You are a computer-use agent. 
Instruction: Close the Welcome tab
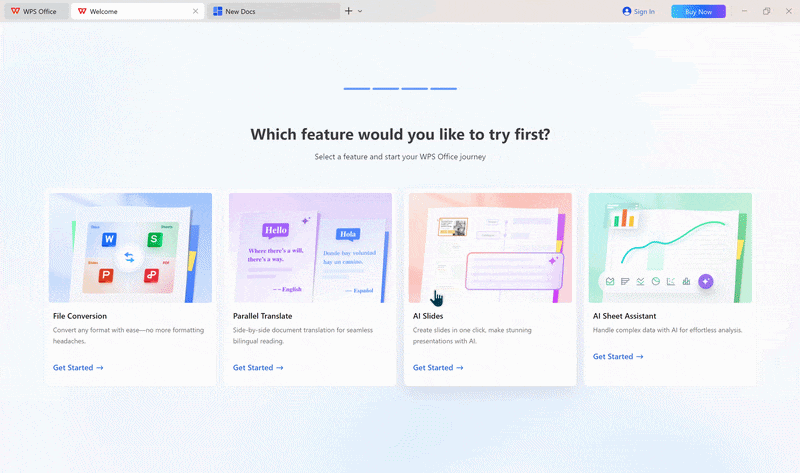click(195, 11)
